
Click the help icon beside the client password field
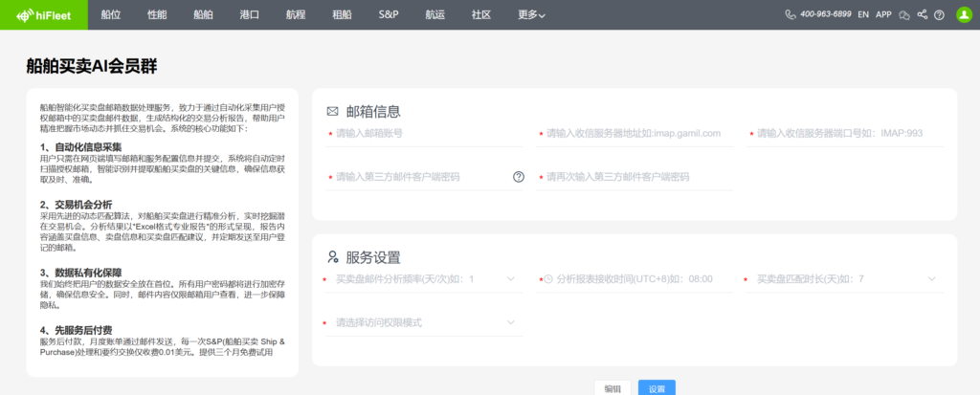[x=519, y=177]
